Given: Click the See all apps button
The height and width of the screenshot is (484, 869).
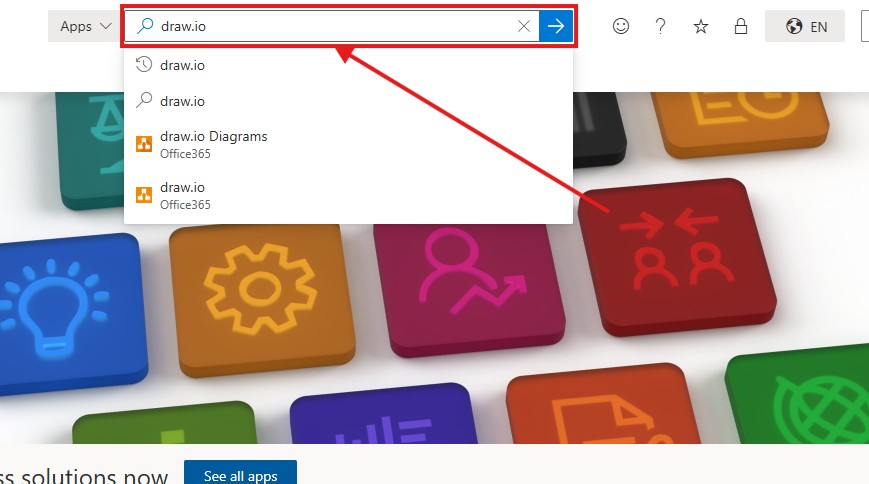Looking at the screenshot, I should tap(240, 475).
